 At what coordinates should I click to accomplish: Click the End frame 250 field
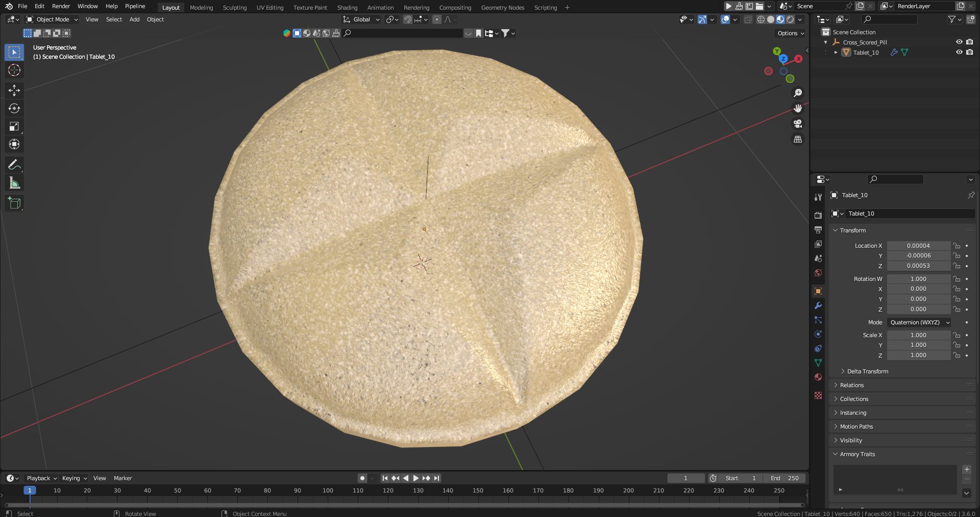tap(785, 478)
